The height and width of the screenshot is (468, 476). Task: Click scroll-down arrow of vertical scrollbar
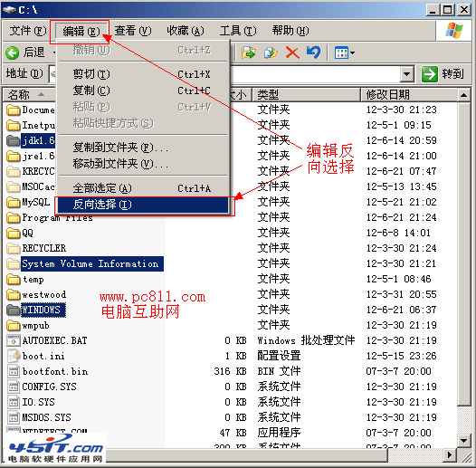(464, 440)
